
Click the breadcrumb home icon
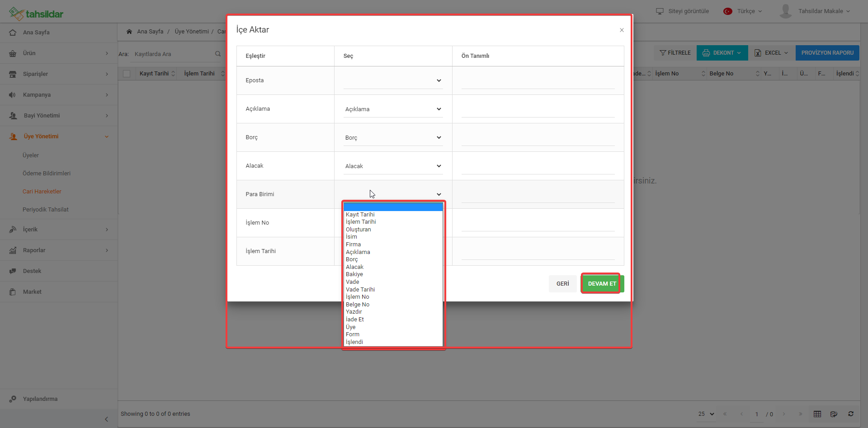[129, 32]
